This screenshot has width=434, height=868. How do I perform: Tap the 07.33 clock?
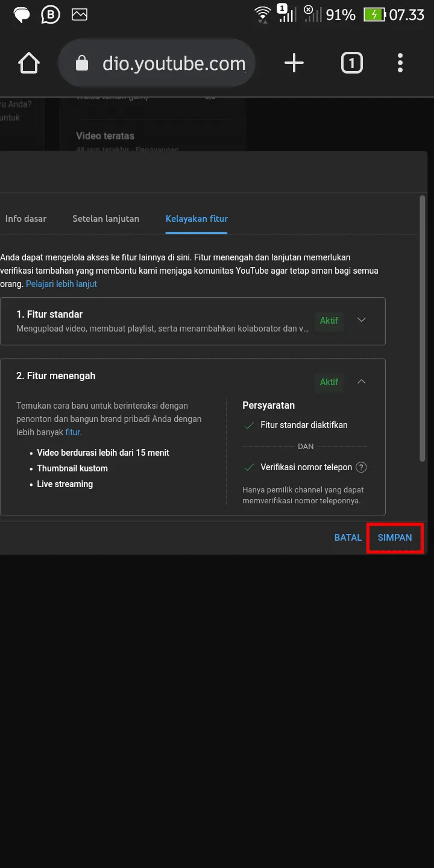[x=407, y=14]
